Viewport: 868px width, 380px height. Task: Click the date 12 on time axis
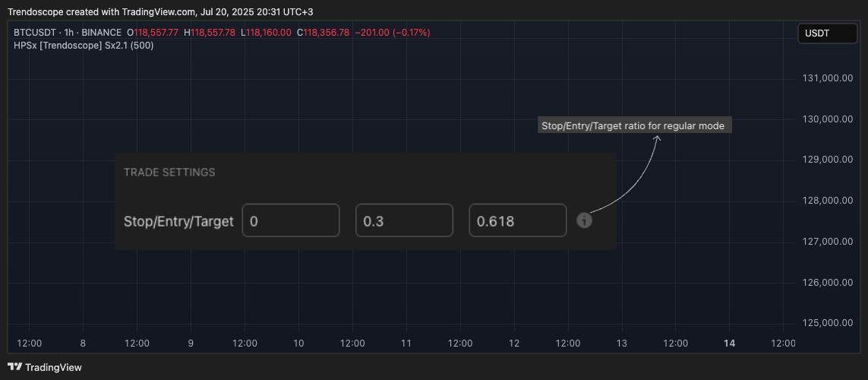click(513, 344)
